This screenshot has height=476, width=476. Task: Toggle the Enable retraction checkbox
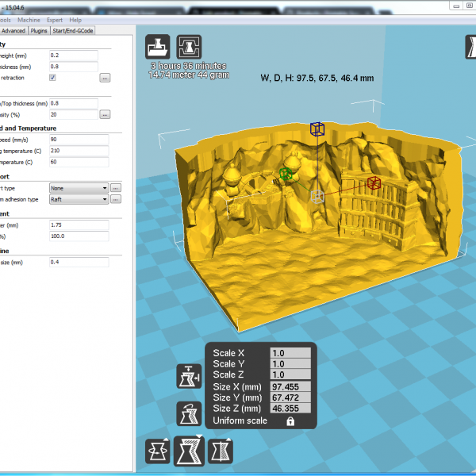coord(52,78)
